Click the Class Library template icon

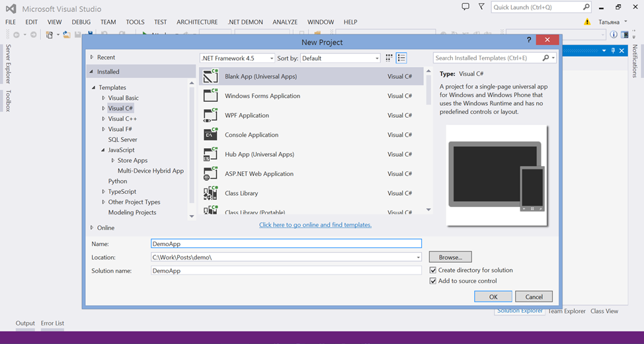211,193
